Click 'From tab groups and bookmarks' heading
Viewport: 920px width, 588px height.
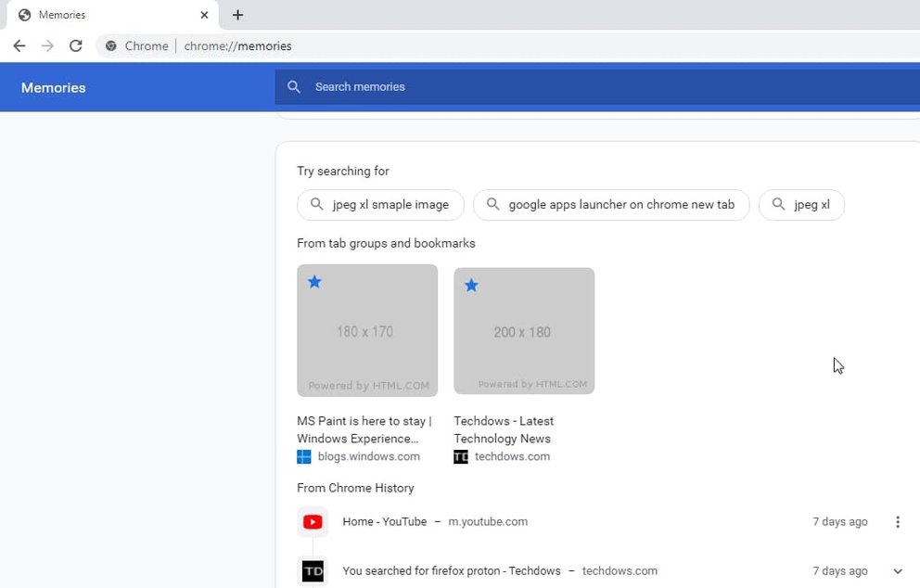[386, 243]
